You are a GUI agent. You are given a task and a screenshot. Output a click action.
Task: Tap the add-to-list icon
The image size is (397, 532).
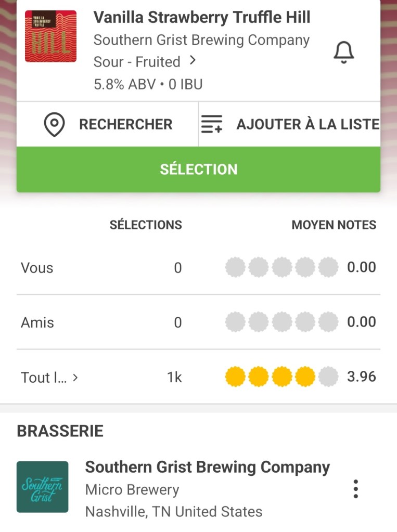click(x=211, y=125)
